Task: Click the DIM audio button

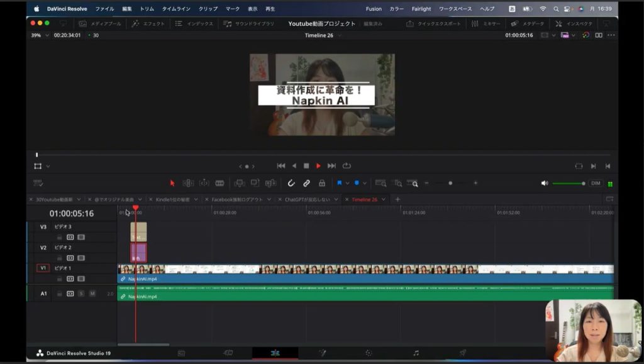Action: click(596, 183)
